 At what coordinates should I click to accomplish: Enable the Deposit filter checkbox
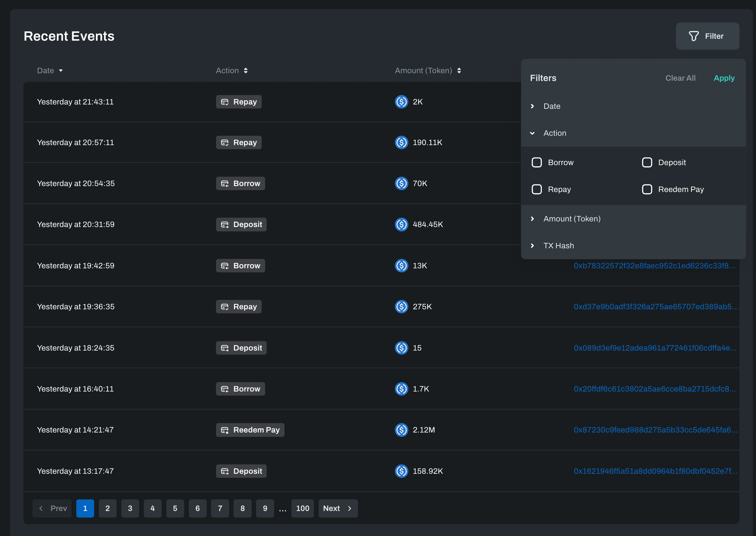pos(647,162)
